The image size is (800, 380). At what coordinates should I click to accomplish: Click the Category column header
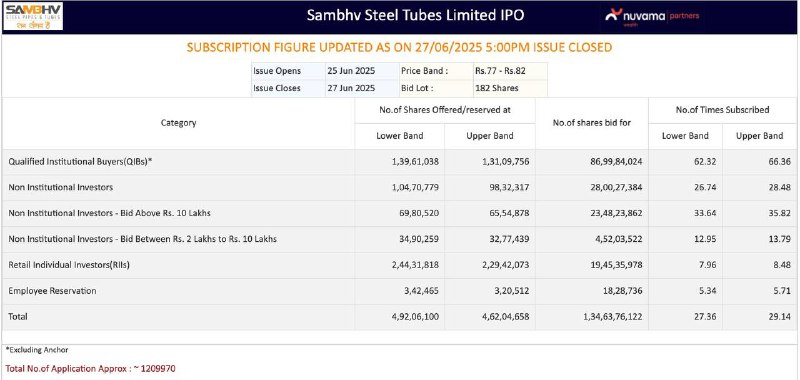pos(179,123)
